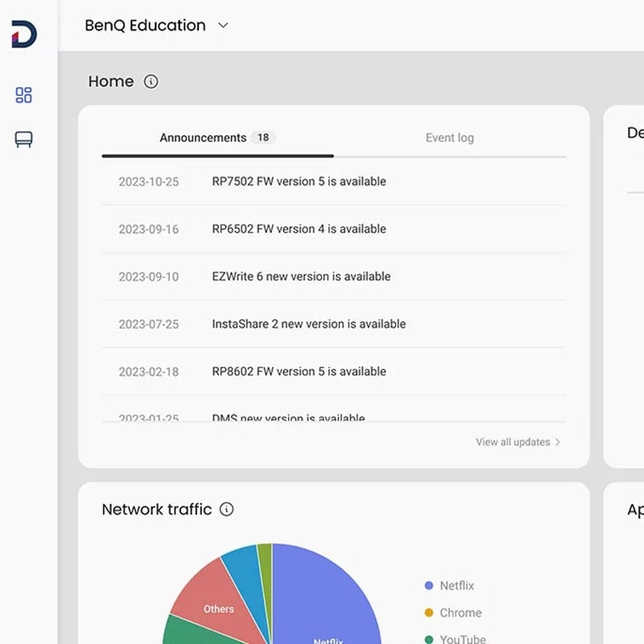Click the Others slice of pie chart
The width and height of the screenshot is (644, 644).
pos(216,604)
